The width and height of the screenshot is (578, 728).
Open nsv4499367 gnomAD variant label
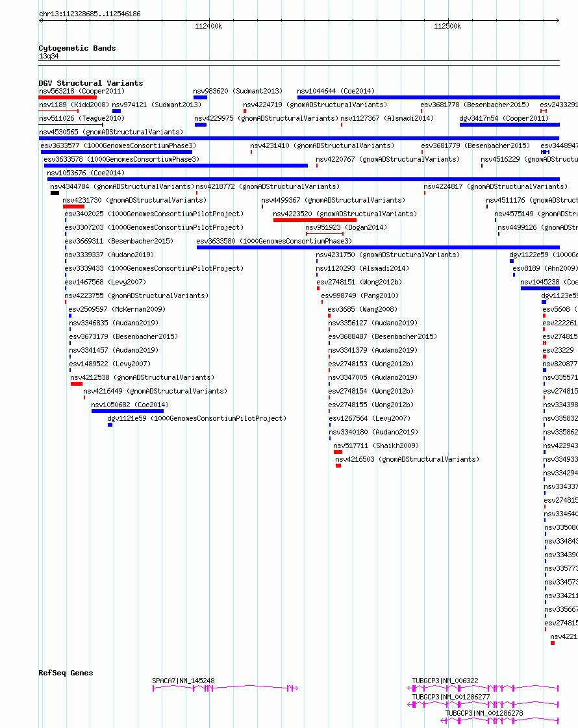pos(333,200)
